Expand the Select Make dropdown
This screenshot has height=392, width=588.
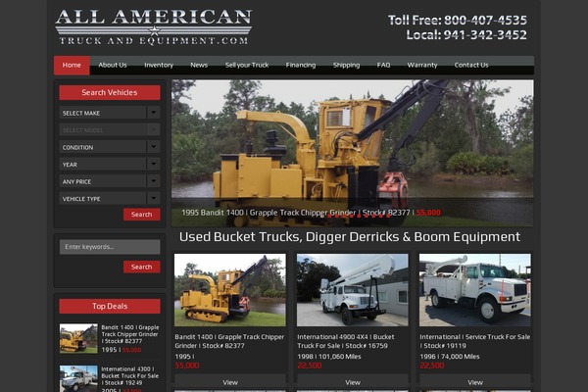[x=110, y=113]
